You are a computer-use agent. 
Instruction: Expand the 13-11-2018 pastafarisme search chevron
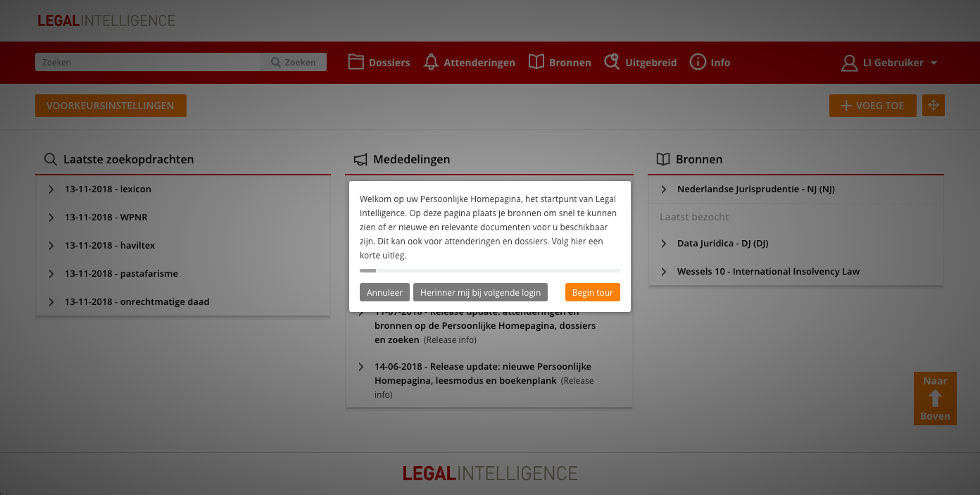pos(51,274)
